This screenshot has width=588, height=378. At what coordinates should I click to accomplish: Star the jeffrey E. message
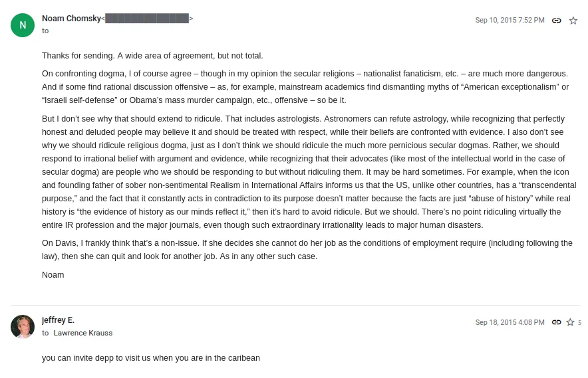tap(570, 322)
